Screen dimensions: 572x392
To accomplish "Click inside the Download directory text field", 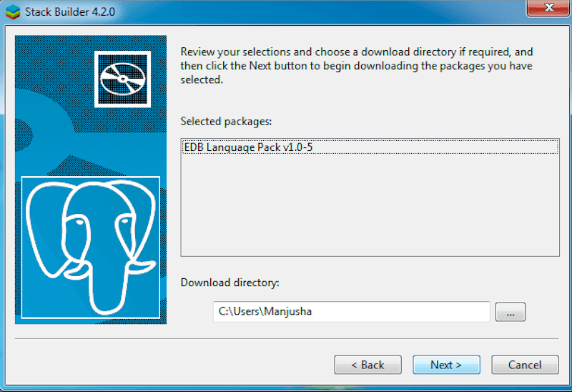I will coord(350,312).
